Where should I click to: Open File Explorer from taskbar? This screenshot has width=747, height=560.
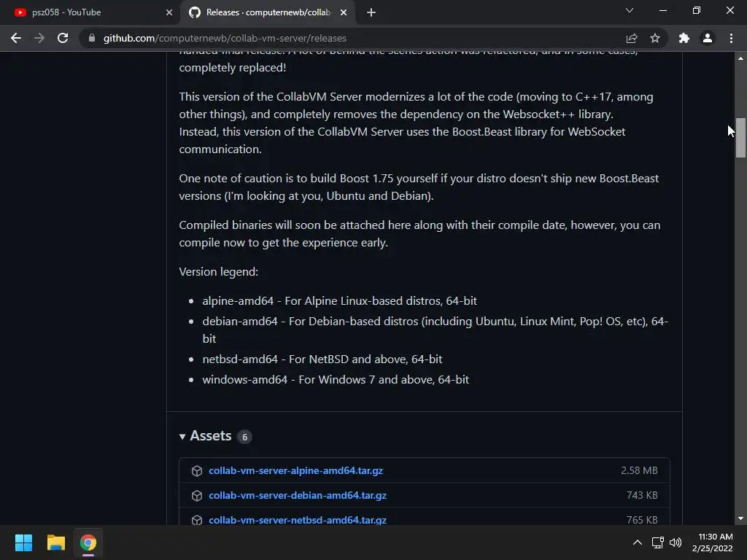click(55, 542)
